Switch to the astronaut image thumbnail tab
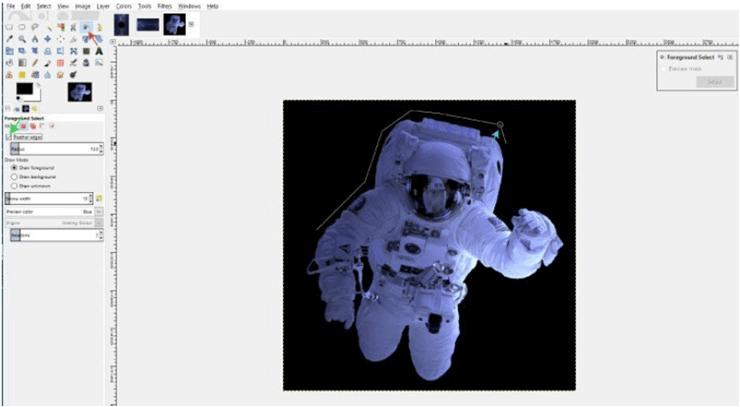740x407 pixels. [174, 24]
